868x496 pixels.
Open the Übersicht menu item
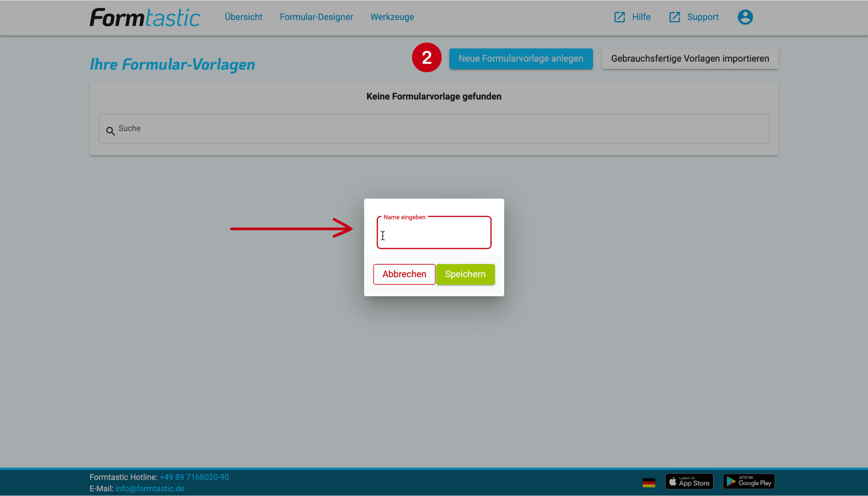coord(243,17)
